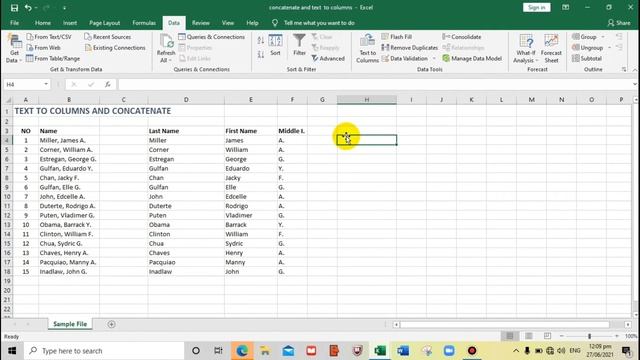
Task: Switch to the Home tab
Action: tap(43, 23)
